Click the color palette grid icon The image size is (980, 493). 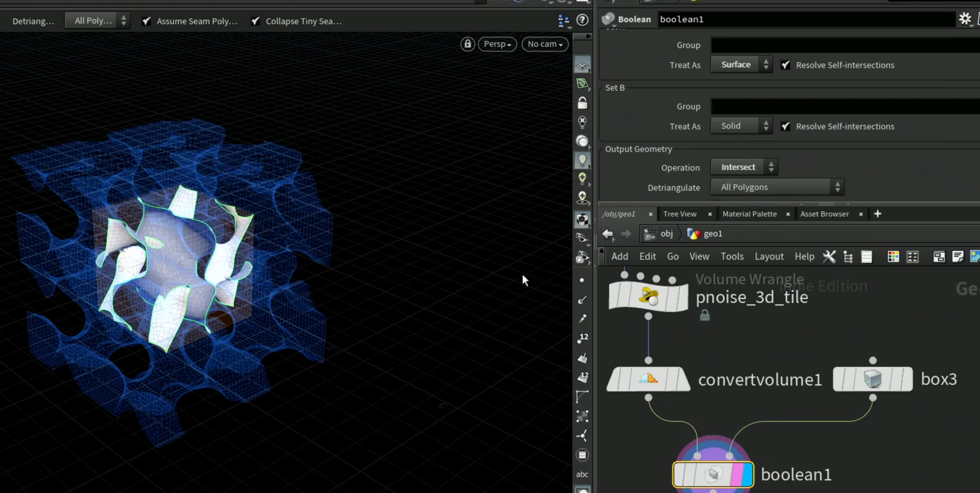click(x=893, y=257)
